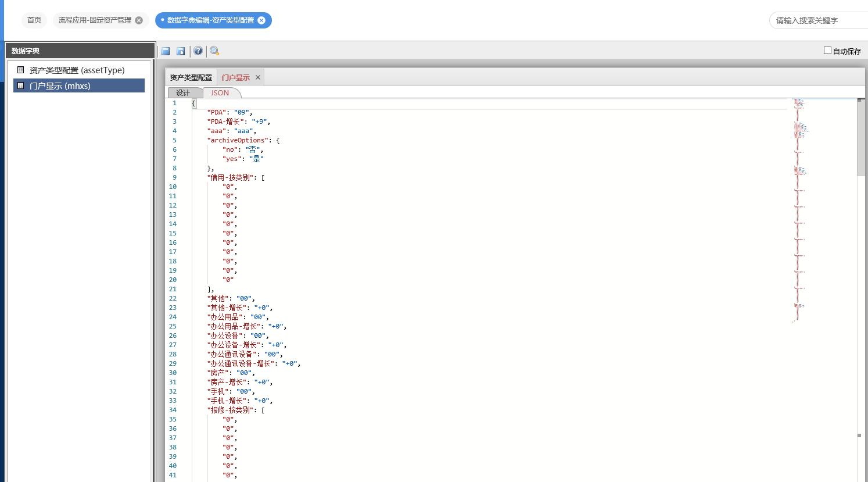
Task: Focus the 请输入搜索关键字 search field
Action: tap(819, 20)
